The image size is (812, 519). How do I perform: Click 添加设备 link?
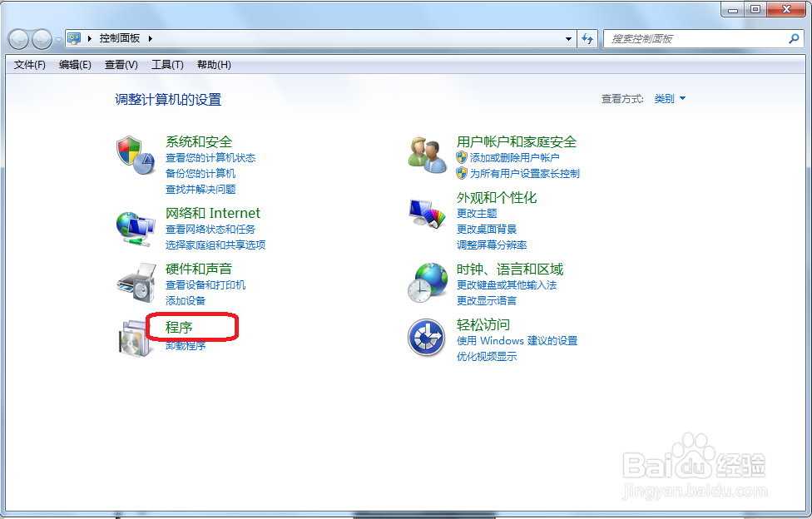[186, 300]
